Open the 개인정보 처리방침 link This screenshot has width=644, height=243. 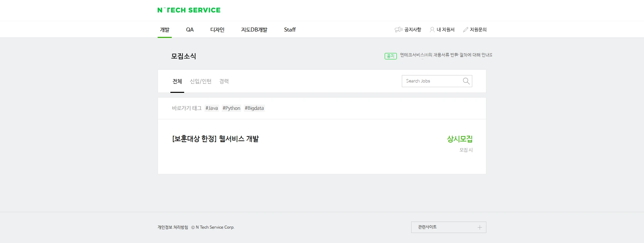[173, 227]
